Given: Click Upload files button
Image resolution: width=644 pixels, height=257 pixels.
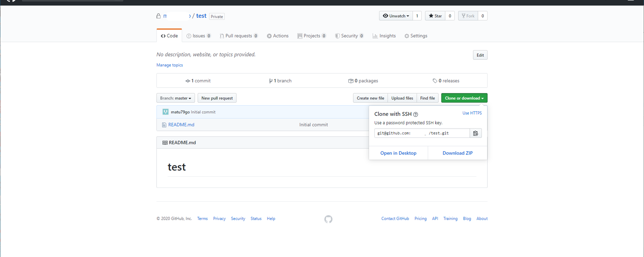Looking at the screenshot, I should click(402, 98).
